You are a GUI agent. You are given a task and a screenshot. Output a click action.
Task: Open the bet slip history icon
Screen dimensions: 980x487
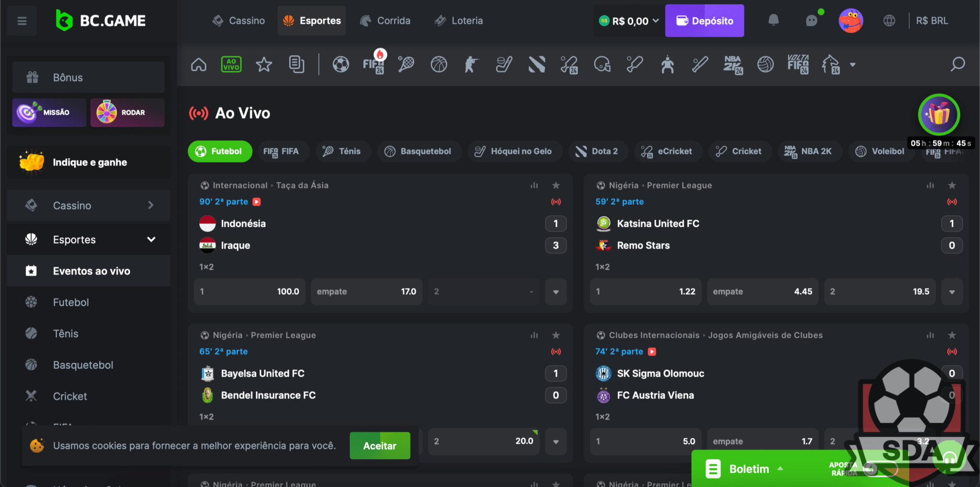click(296, 64)
